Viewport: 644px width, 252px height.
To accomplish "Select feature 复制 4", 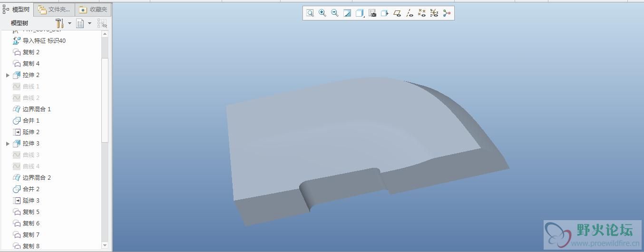I will [31, 64].
